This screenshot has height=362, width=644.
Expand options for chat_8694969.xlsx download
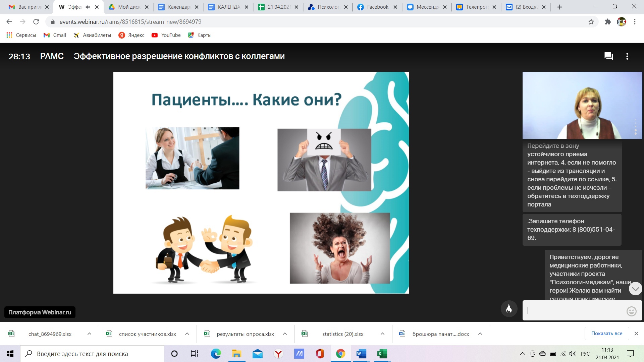[x=89, y=334]
